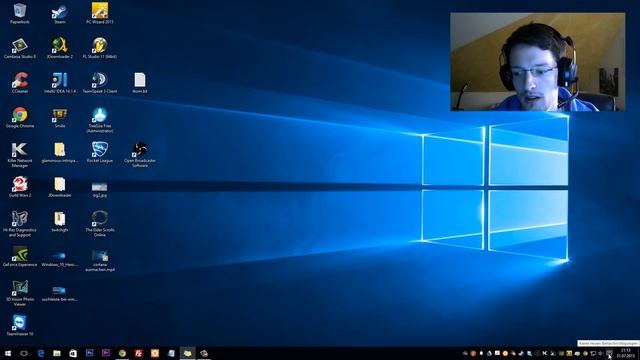Click the system tray volume icon
This screenshot has width=640, height=360.
coord(601,353)
